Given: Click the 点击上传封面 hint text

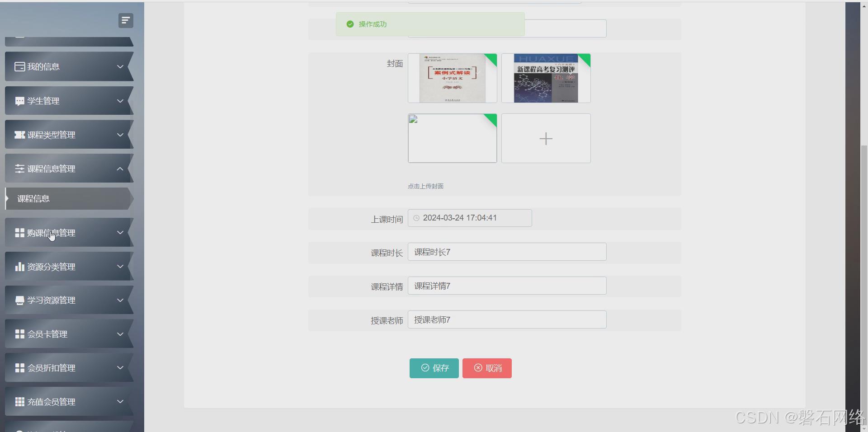Looking at the screenshot, I should (x=425, y=186).
